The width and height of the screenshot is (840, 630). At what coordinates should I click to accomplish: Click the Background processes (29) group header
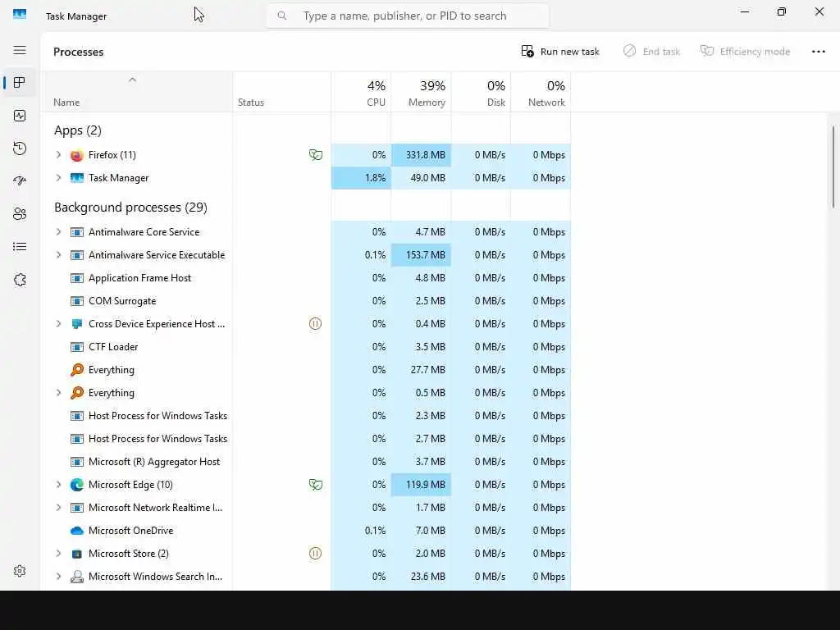130,208
